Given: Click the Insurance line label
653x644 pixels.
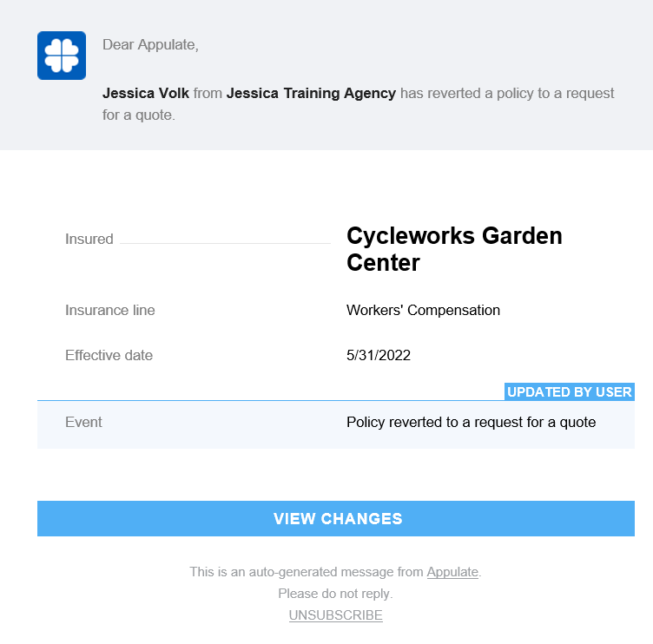Looking at the screenshot, I should (110, 310).
